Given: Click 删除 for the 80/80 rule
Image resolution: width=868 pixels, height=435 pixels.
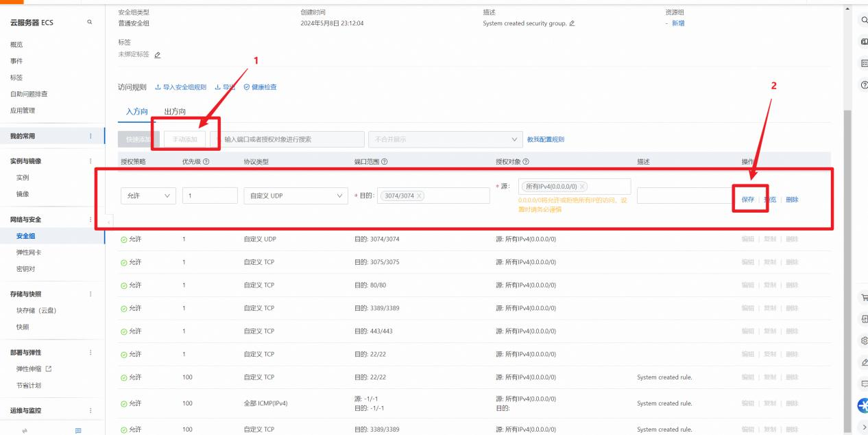Looking at the screenshot, I should click(x=792, y=285).
